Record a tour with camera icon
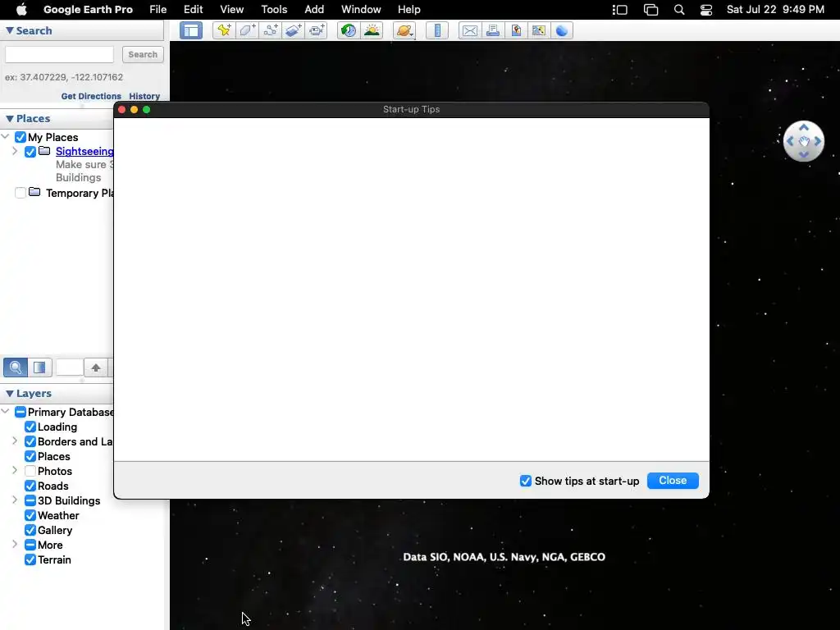Screen dimensions: 840x630 (x=317, y=30)
